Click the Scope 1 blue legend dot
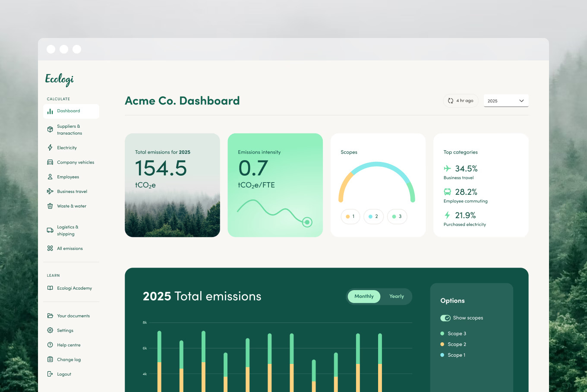 point(442,355)
